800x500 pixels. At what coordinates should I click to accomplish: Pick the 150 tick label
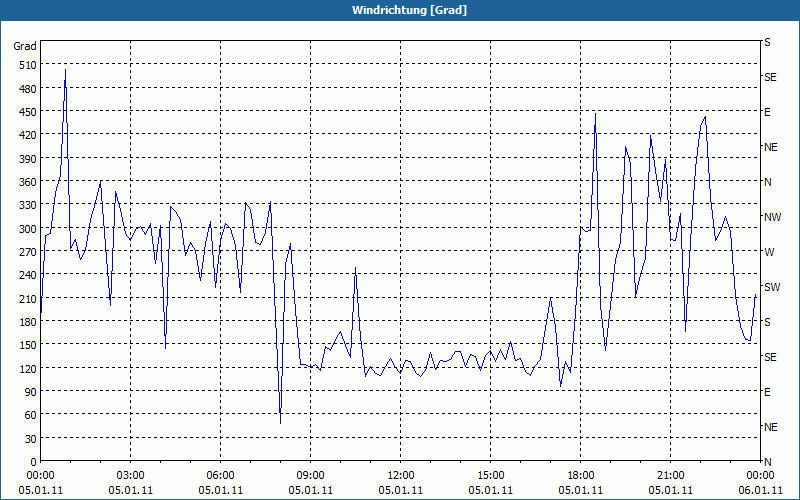click(x=28, y=345)
